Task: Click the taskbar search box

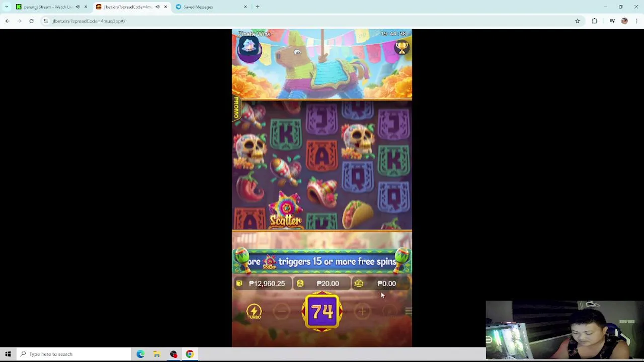Action: (x=74, y=354)
